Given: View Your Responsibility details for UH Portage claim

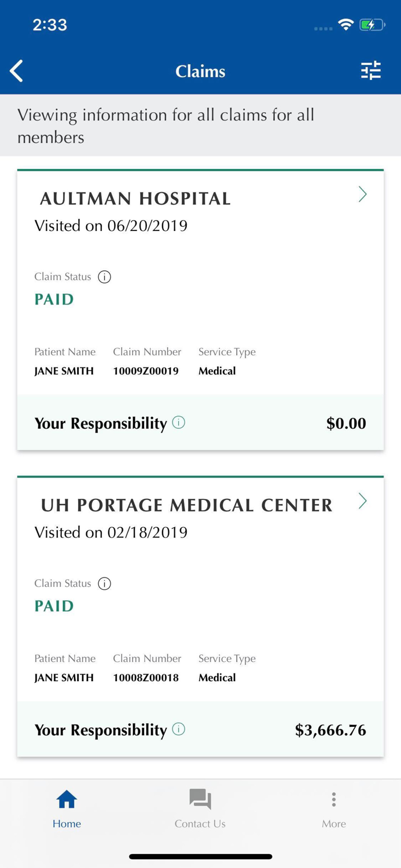Looking at the screenshot, I should click(x=179, y=729).
